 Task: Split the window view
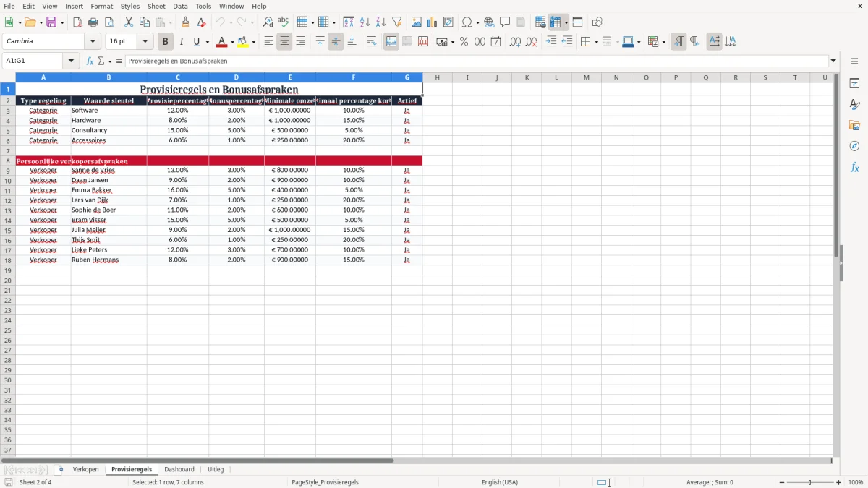(x=577, y=22)
